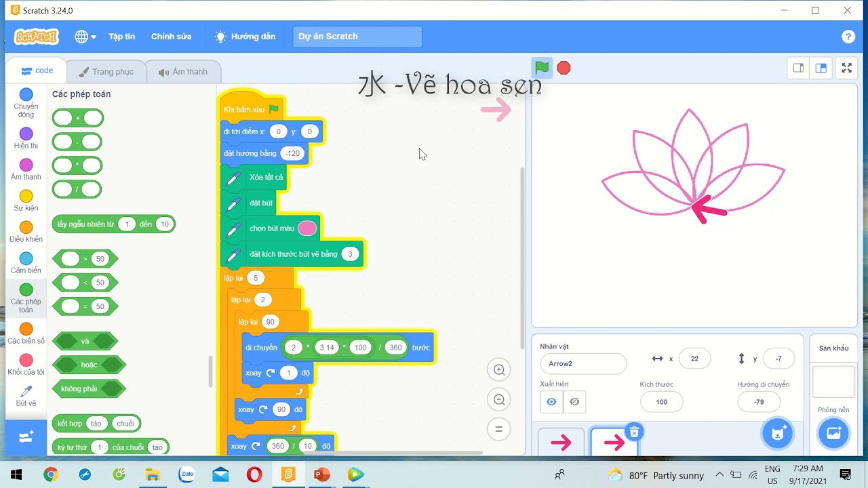Open Google Chrome from taskbar
Image resolution: width=868 pixels, height=488 pixels.
click(x=51, y=474)
